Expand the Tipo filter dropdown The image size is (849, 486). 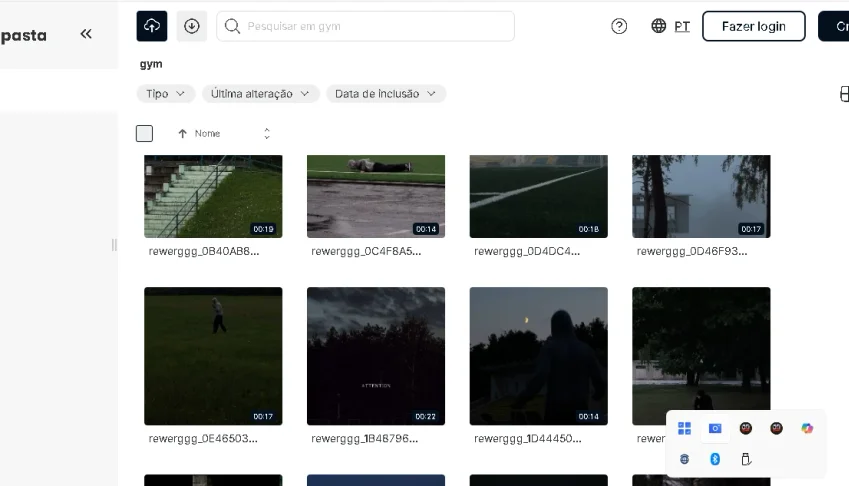pyautogui.click(x=165, y=94)
